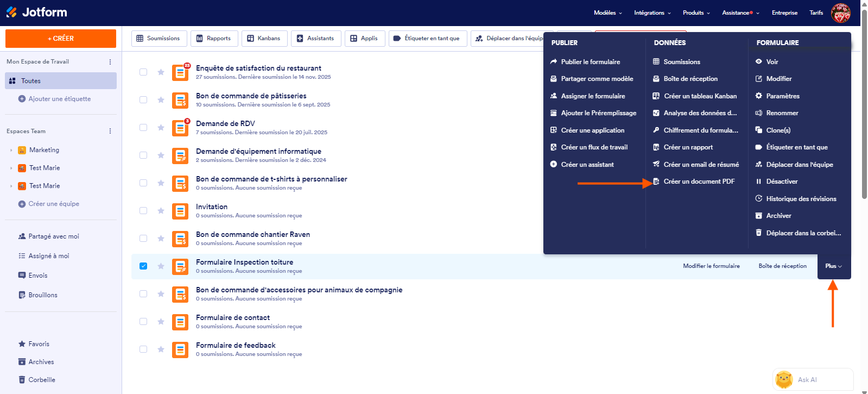Click the Kanbans toolbar button
Screen dimensions: 868x394
[264, 39]
